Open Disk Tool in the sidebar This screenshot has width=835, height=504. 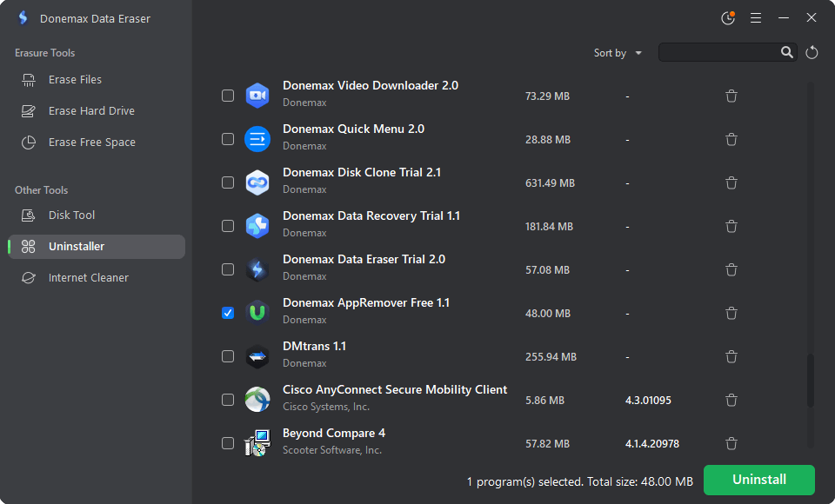(x=97, y=215)
